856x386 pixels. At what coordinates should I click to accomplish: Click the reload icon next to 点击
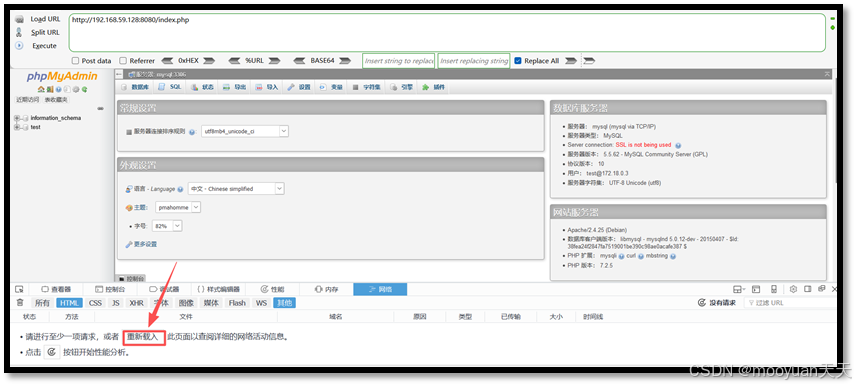tap(51, 352)
